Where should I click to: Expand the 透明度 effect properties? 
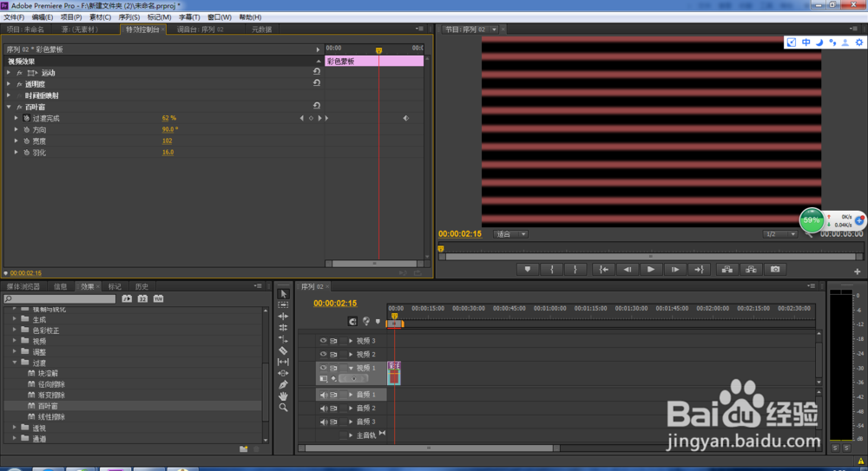(9, 84)
